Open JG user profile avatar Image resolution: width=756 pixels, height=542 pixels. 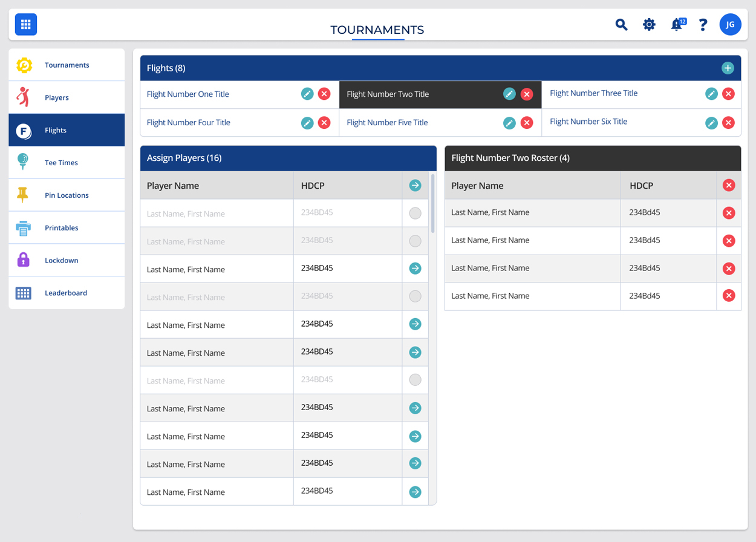click(x=730, y=25)
